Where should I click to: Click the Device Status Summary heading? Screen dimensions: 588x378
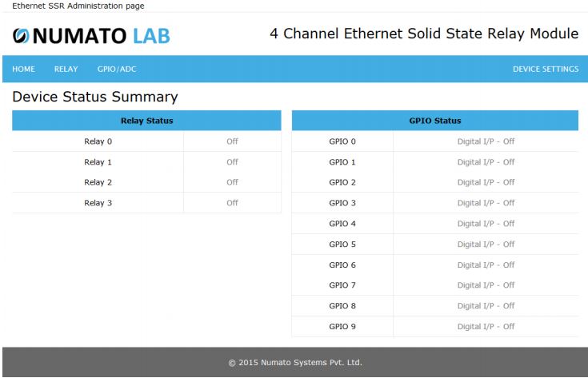tap(95, 97)
